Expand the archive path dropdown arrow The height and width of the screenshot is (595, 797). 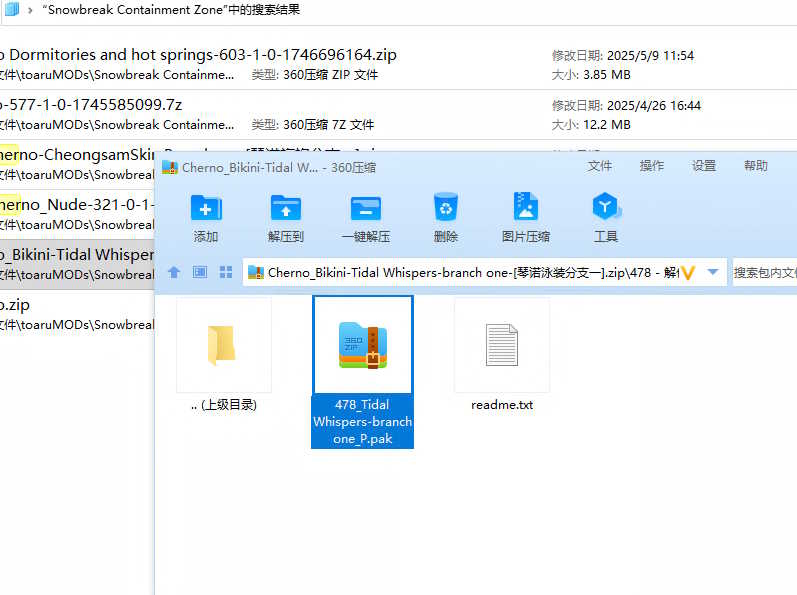[x=713, y=272]
